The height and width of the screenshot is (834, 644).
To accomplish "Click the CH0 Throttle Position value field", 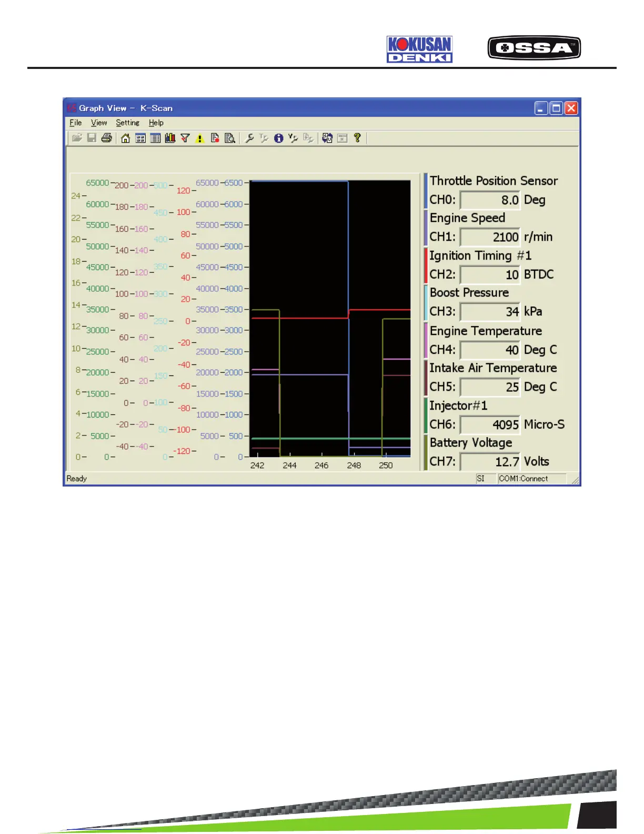I will (490, 200).
